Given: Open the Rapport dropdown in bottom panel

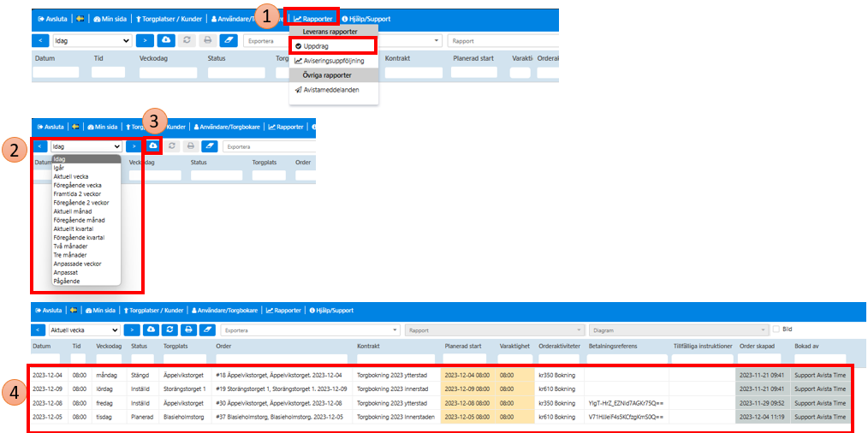Looking at the screenshot, I should click(494, 330).
